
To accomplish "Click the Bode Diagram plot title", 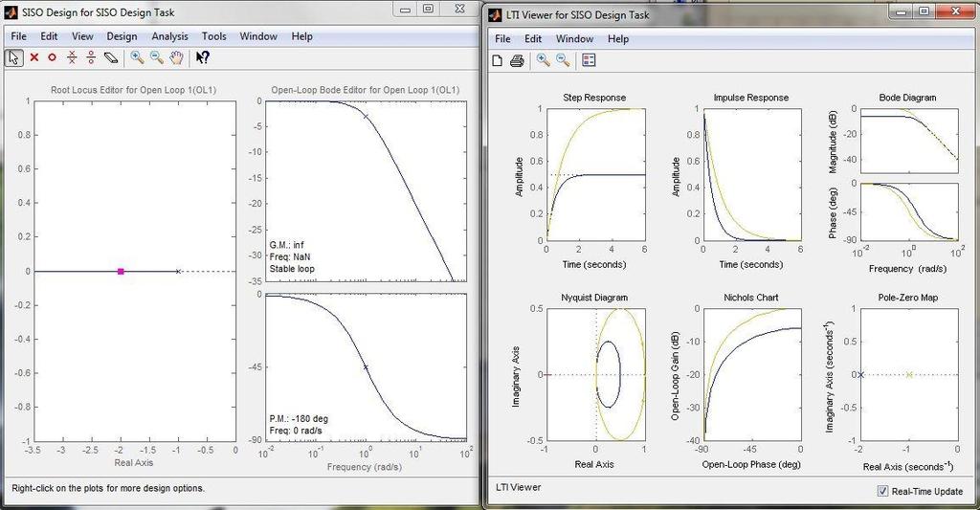I will coord(907,98).
